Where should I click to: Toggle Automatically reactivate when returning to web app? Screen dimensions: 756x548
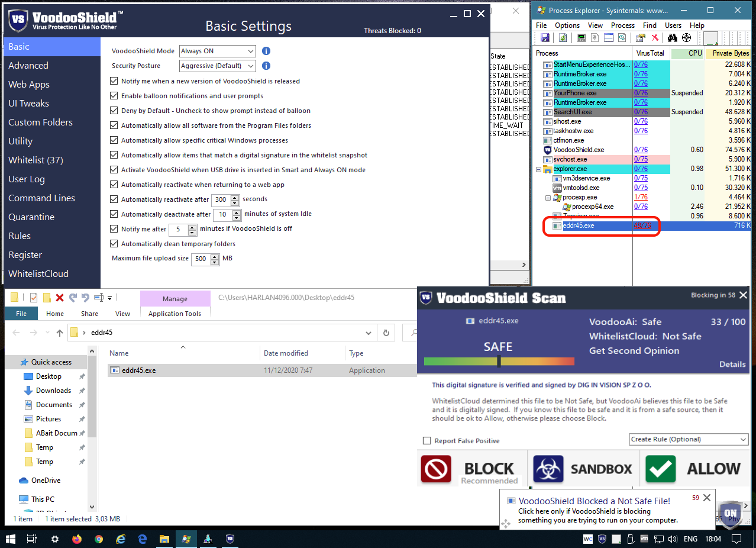115,185
